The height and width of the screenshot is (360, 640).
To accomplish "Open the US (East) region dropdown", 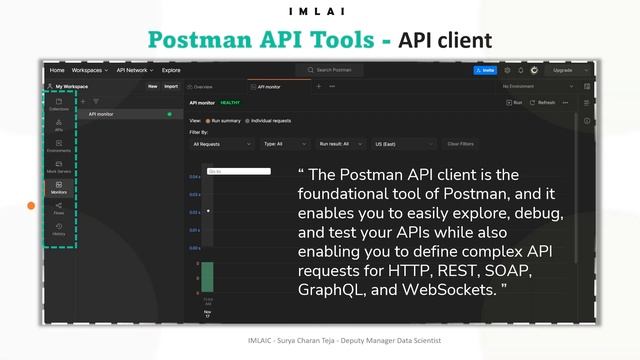I will pyautogui.click(x=404, y=144).
